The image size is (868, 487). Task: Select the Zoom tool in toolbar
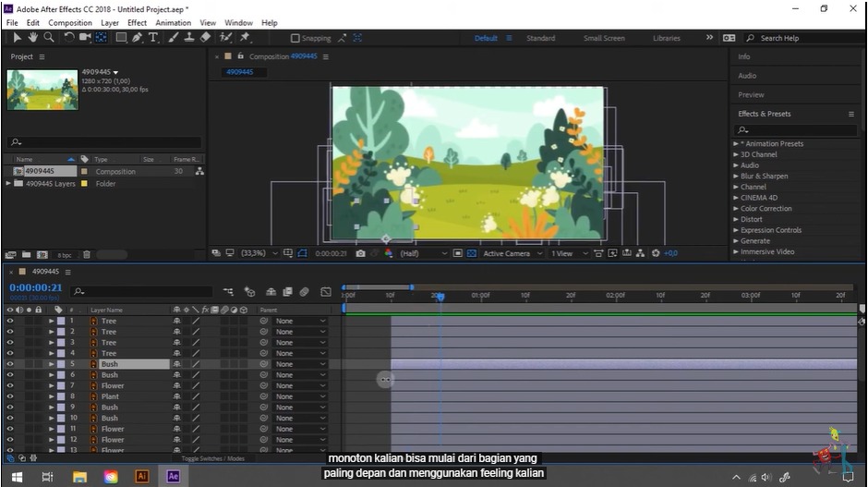coord(48,38)
